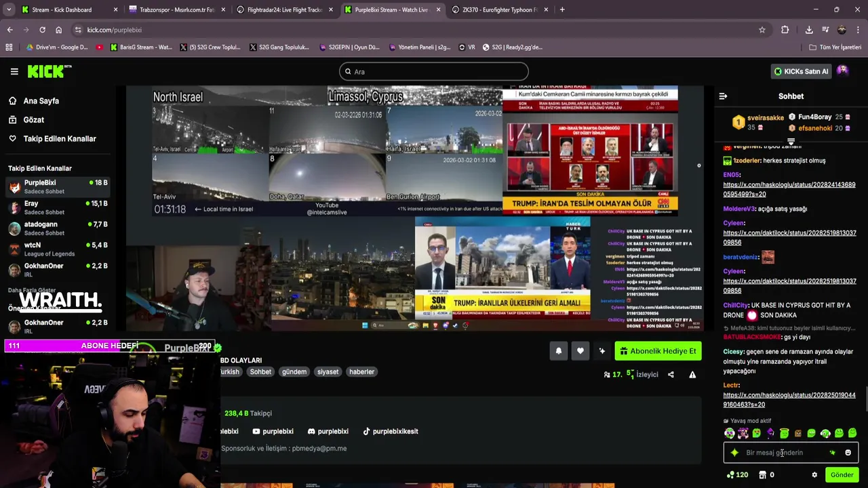
Task: Open the emoji picker in chat input
Action: click(x=848, y=453)
